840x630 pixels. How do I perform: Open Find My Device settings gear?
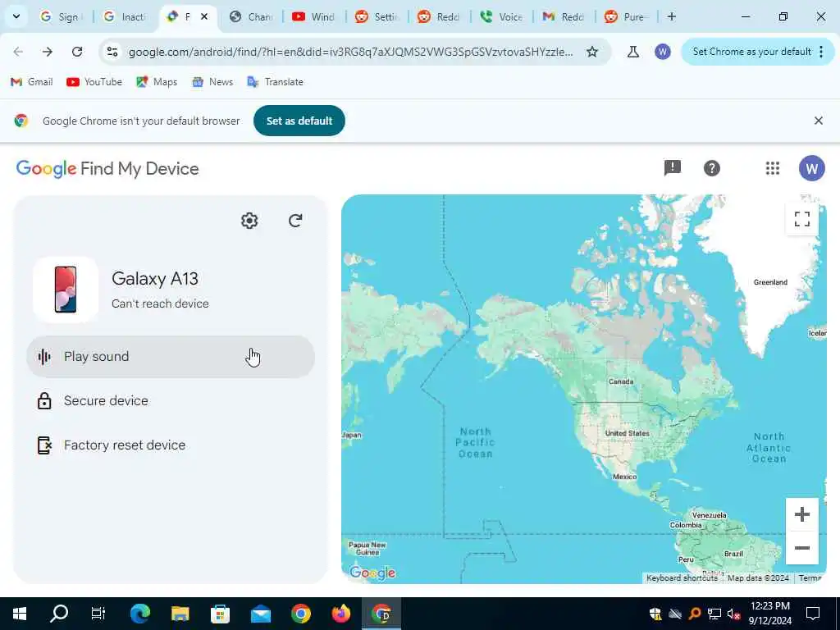coord(249,221)
